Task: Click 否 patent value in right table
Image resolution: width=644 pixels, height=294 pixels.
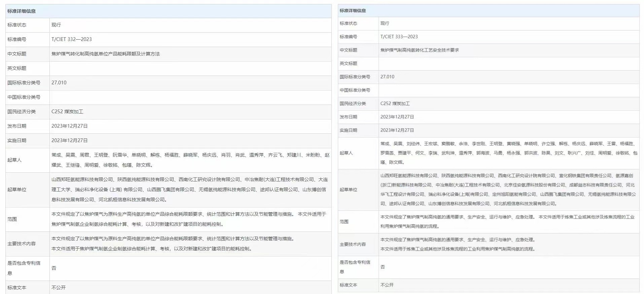Action: (383, 267)
